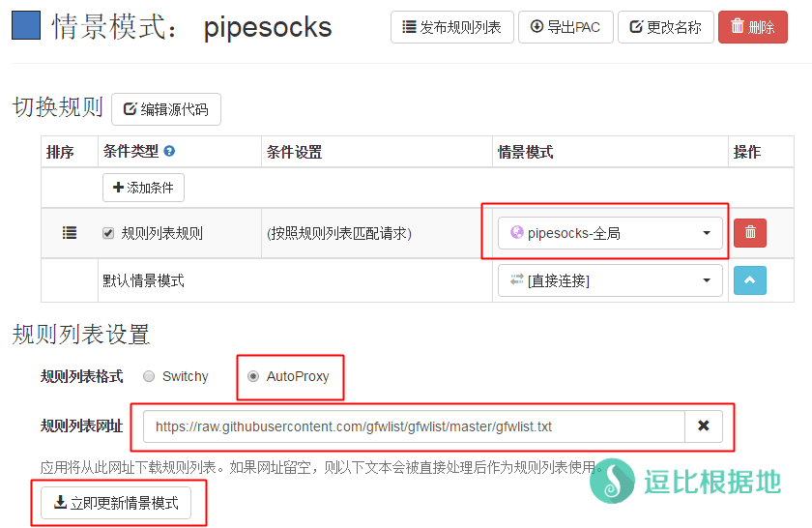
Task: Open the pipesocks-全局 profile dropdown
Action: click(610, 233)
